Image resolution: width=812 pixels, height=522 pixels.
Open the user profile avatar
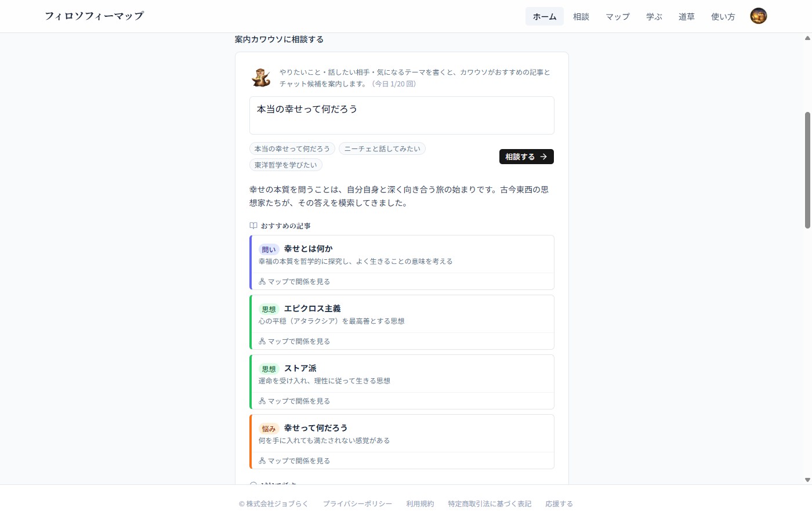[759, 16]
